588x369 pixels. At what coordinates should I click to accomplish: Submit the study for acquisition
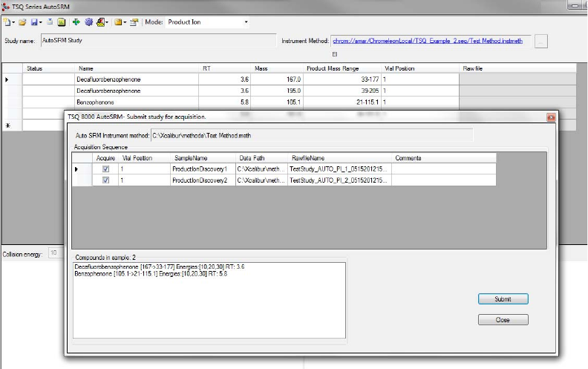(503, 299)
